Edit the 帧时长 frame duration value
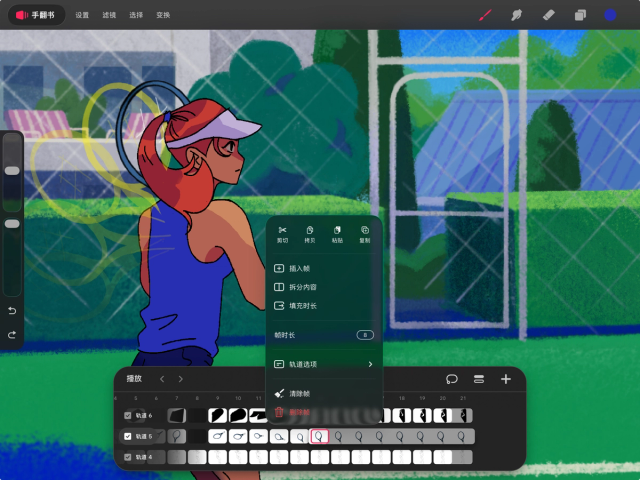This screenshot has height=480, width=640. (365, 335)
